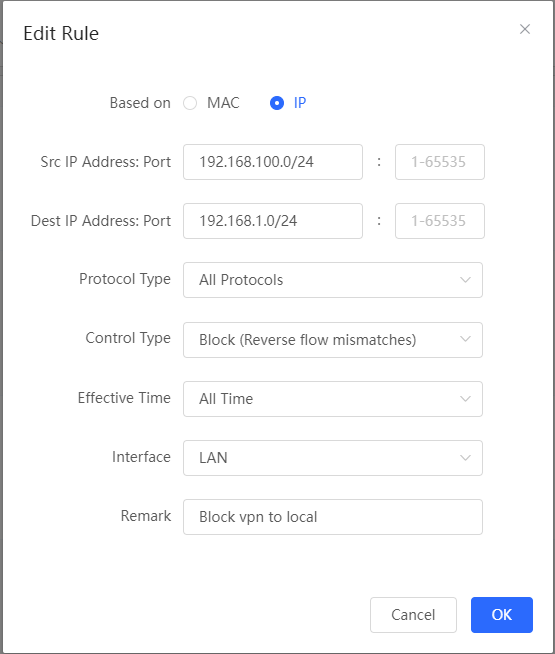
Task: Set the destination port range field
Action: click(439, 221)
